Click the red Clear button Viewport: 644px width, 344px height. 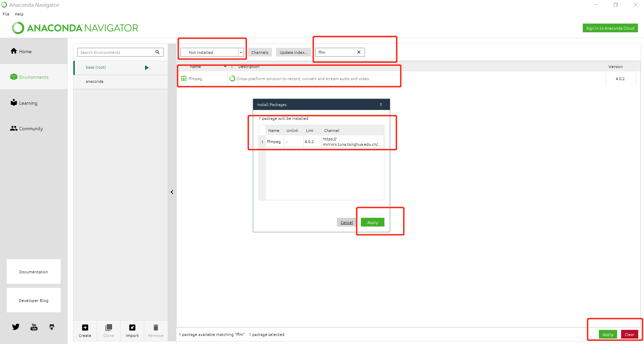click(x=629, y=334)
